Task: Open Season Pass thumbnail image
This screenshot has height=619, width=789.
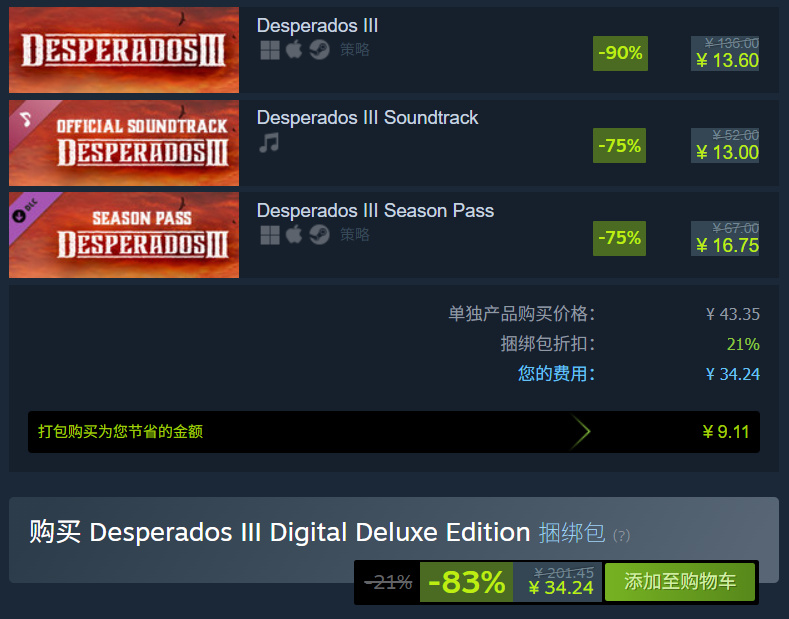Action: [x=124, y=235]
